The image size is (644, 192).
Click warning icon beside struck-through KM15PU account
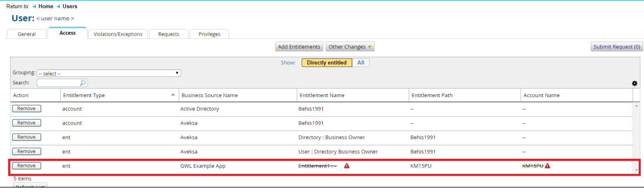point(547,166)
